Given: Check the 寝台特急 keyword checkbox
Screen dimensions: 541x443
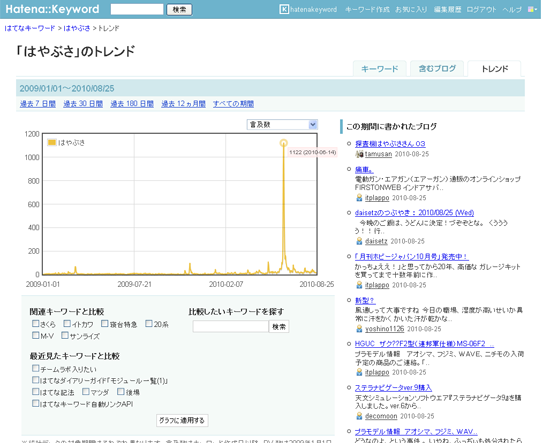Looking at the screenshot, I should pyautogui.click(x=105, y=324).
